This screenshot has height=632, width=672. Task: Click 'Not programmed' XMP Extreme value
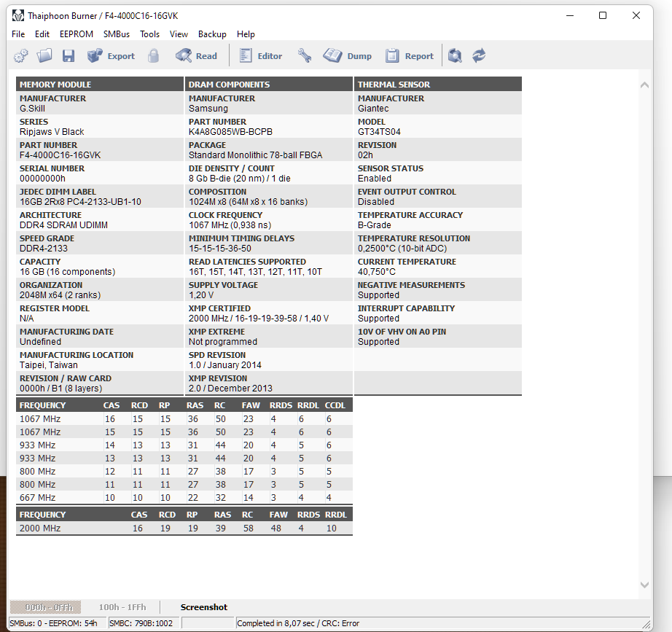[x=223, y=342]
